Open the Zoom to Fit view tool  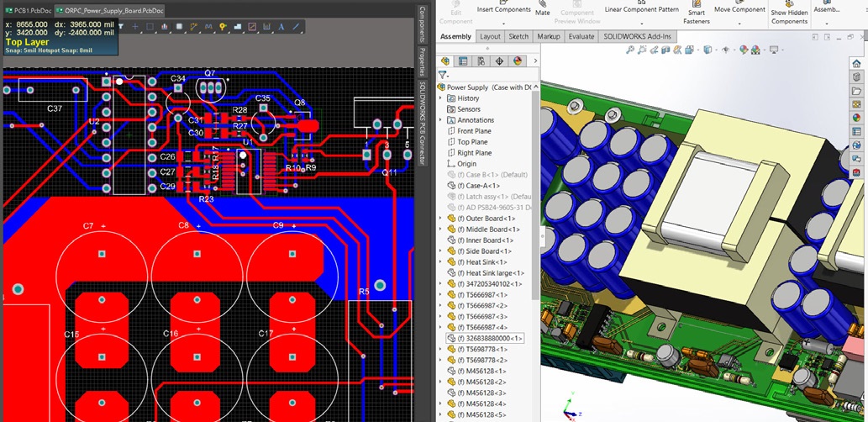[630, 50]
